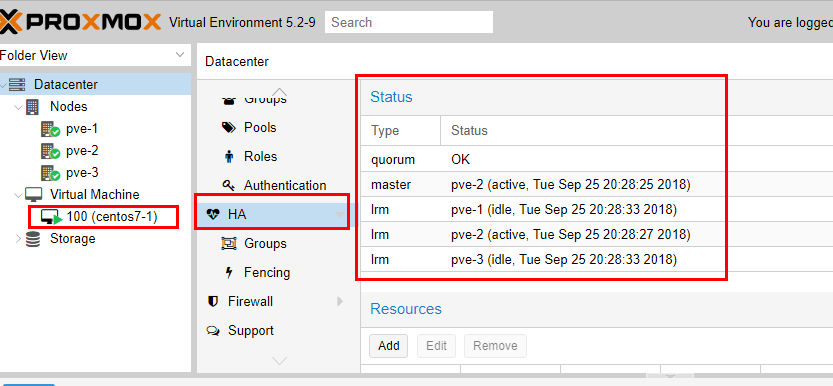
Task: Click the Proxmox logo
Action: 80,22
